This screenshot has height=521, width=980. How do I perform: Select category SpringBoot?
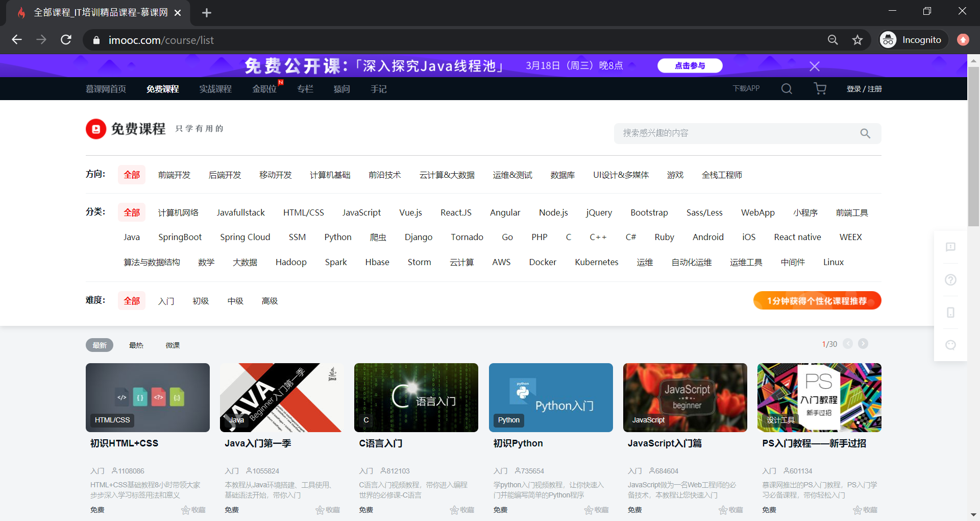[x=180, y=237]
